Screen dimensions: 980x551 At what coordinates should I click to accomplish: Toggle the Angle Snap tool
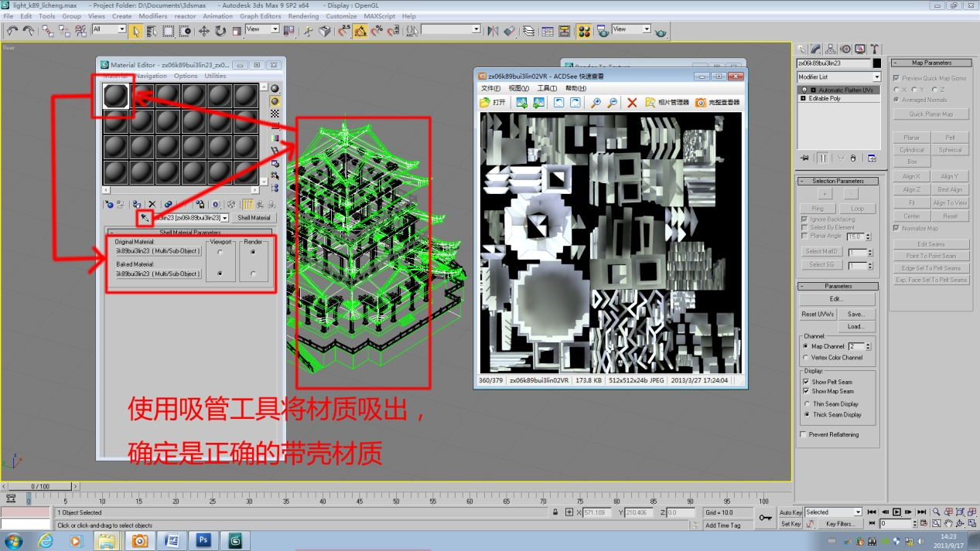point(360,31)
